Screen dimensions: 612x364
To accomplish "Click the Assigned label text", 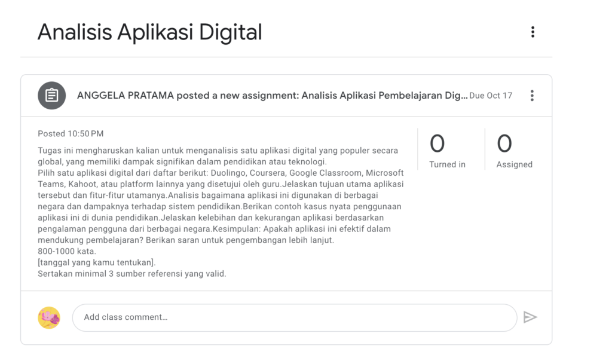I will (515, 164).
